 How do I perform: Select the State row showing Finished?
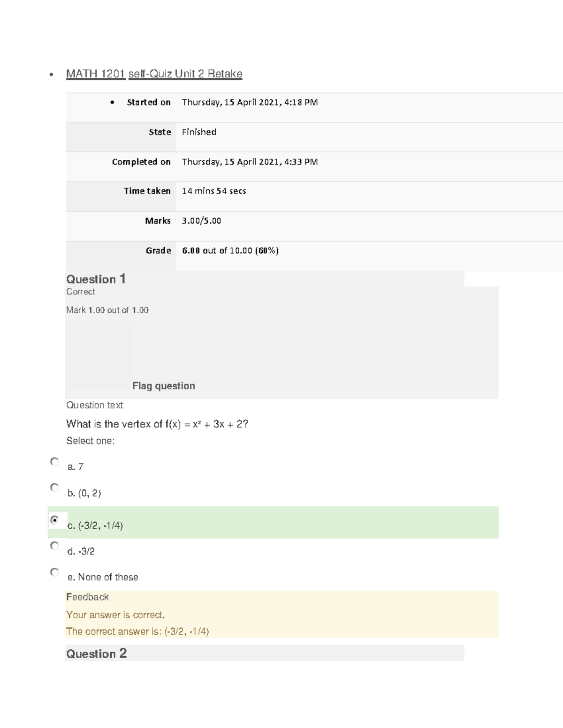(199, 132)
